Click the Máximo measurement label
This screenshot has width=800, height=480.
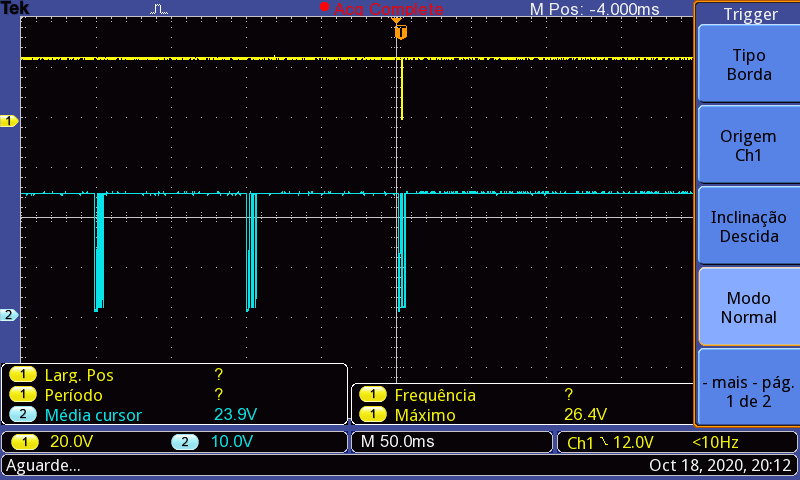coord(425,415)
